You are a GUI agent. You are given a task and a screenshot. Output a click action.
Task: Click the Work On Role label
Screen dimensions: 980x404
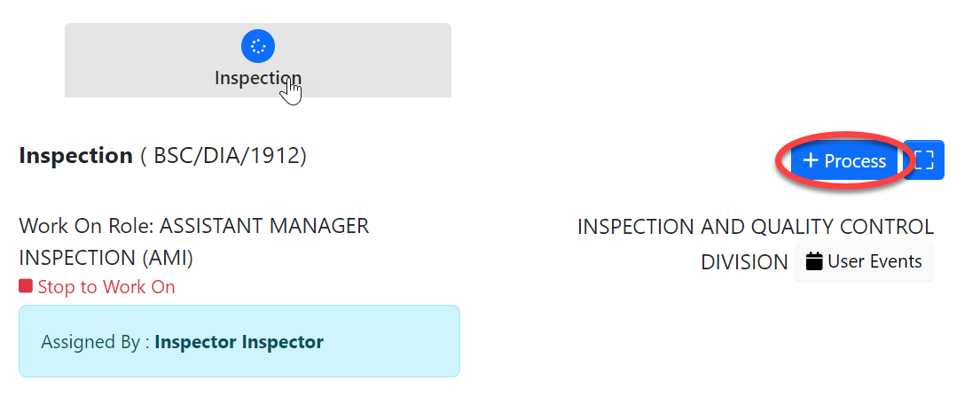coord(86,226)
